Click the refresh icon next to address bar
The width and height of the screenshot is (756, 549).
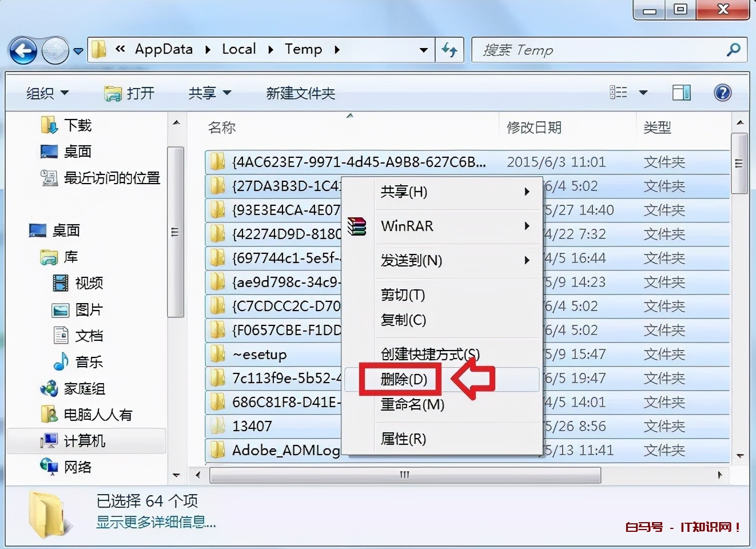tap(450, 50)
